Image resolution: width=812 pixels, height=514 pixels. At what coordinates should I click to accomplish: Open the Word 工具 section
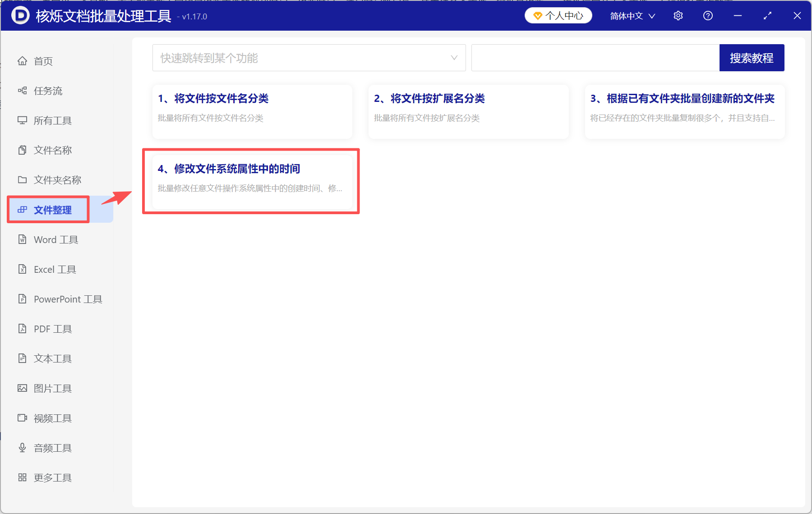55,239
